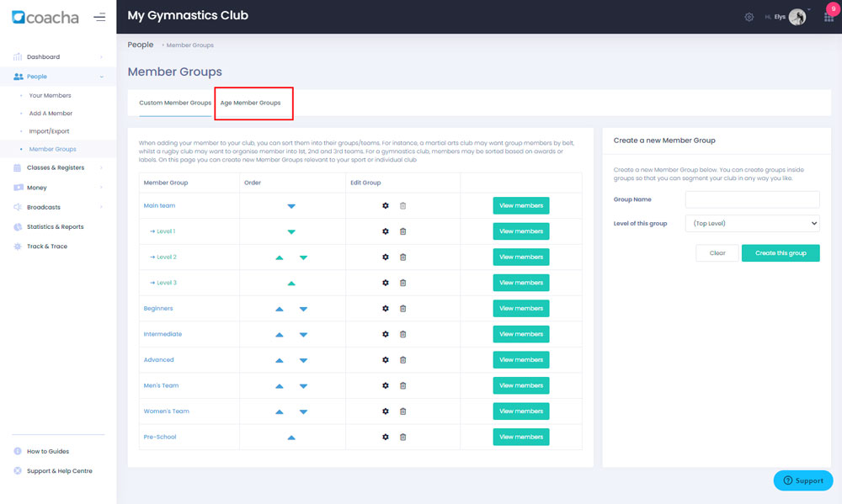View members of Advanced group

click(x=520, y=360)
